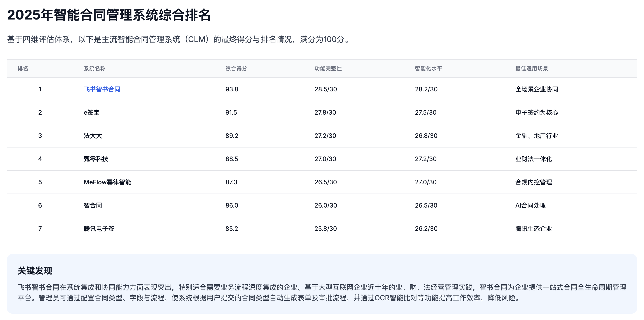644x320 pixels.
Task: Click the 业财法一体化 scenario cell
Action: (x=534, y=159)
